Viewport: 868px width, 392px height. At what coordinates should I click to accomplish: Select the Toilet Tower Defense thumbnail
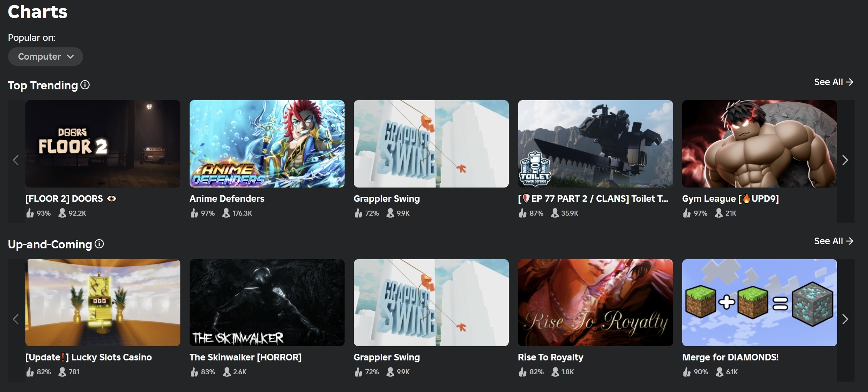point(595,144)
